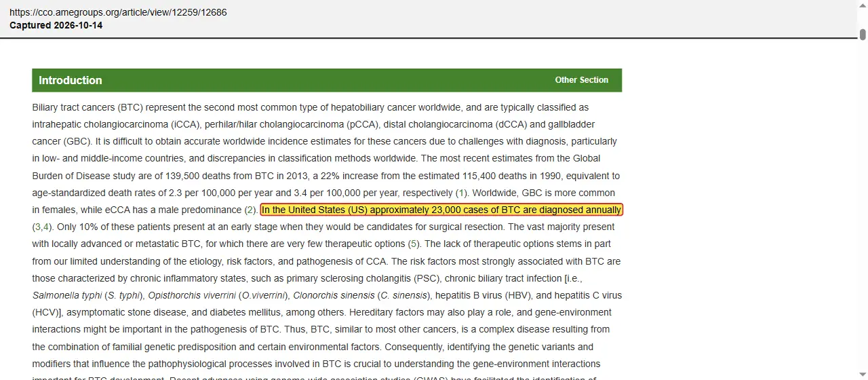The image size is (868, 380).
Task: Click the italic text 'Opisthorchis viverrini'
Action: 192,295
